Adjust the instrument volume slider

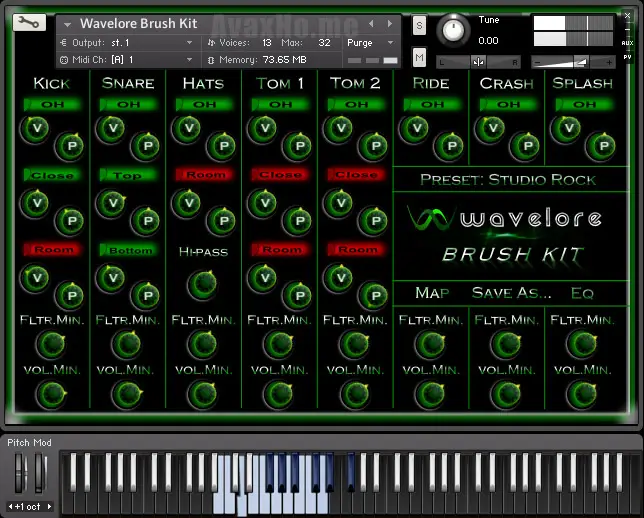573,62
